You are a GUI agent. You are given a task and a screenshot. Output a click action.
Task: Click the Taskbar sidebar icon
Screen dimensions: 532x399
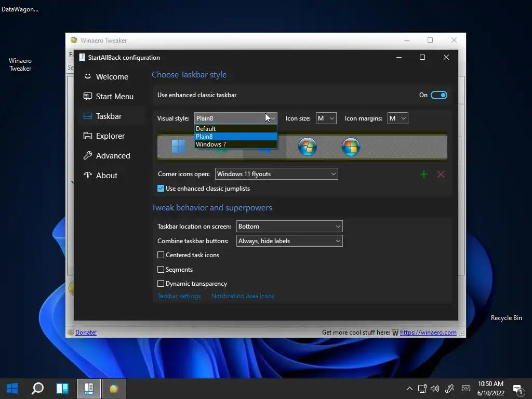(x=87, y=116)
